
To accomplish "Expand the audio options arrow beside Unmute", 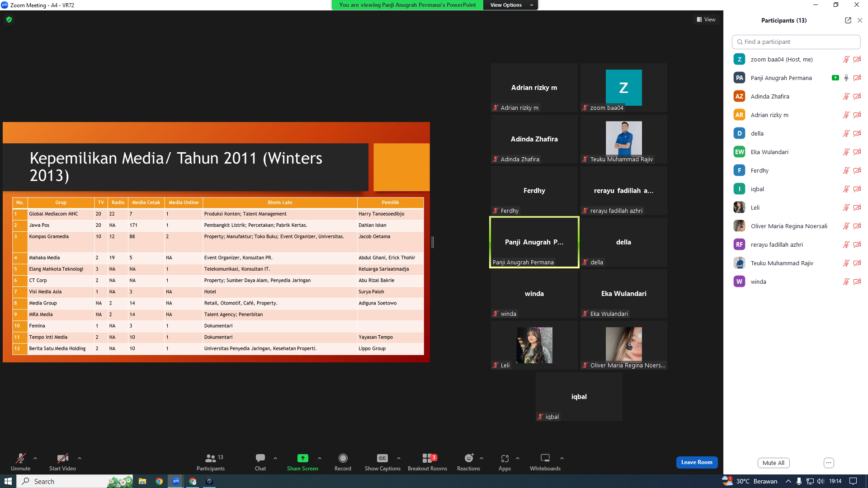I will 35,458.
